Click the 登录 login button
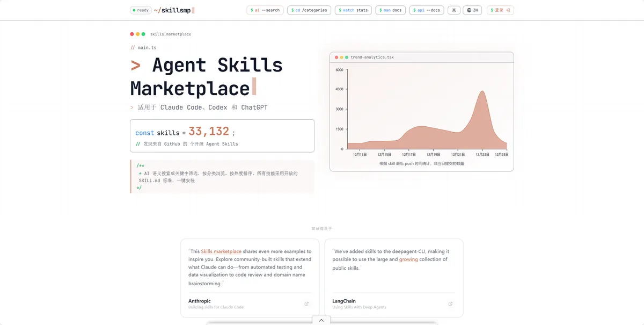Screen dimensions: 644x325 [500, 10]
